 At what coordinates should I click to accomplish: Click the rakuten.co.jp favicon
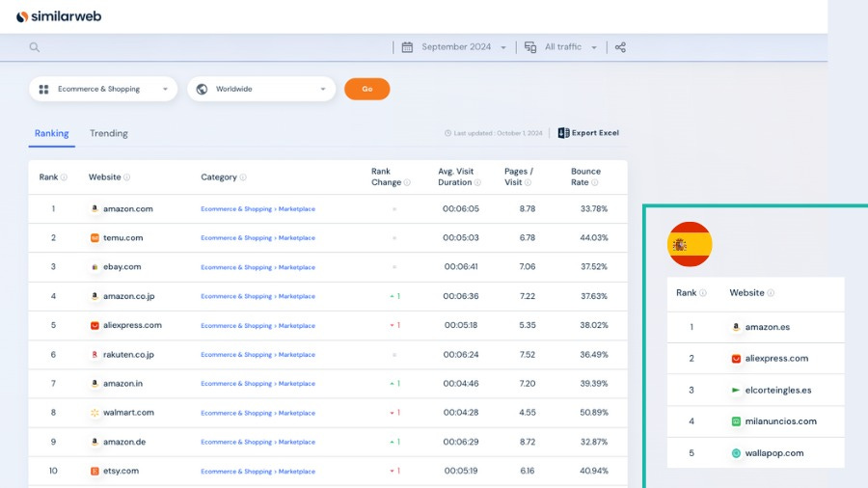click(x=95, y=355)
